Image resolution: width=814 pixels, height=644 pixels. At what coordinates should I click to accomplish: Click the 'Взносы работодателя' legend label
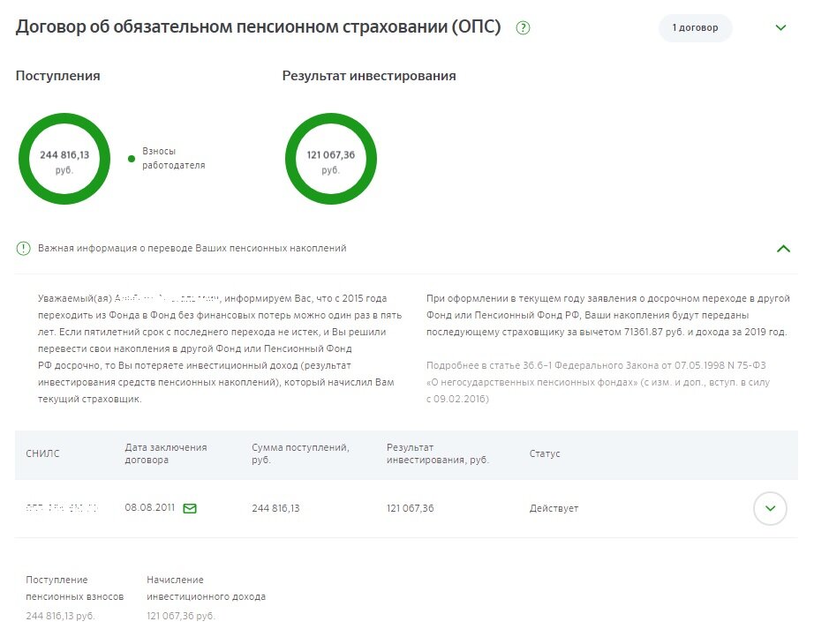click(x=173, y=158)
